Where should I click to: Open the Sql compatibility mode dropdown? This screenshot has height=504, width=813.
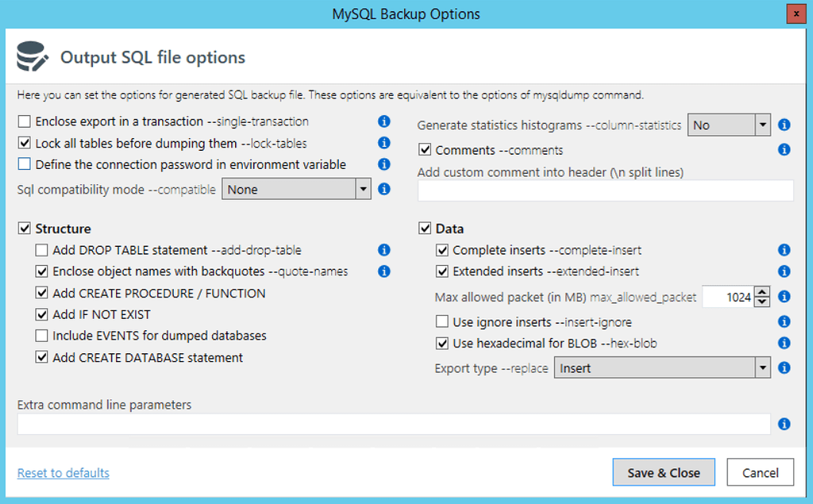[363, 189]
